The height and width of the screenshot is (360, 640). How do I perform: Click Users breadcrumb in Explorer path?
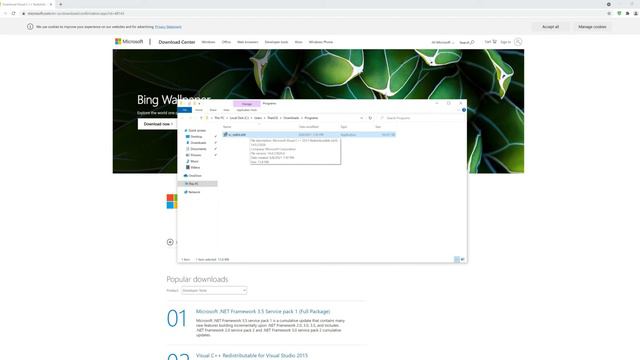[258, 118]
